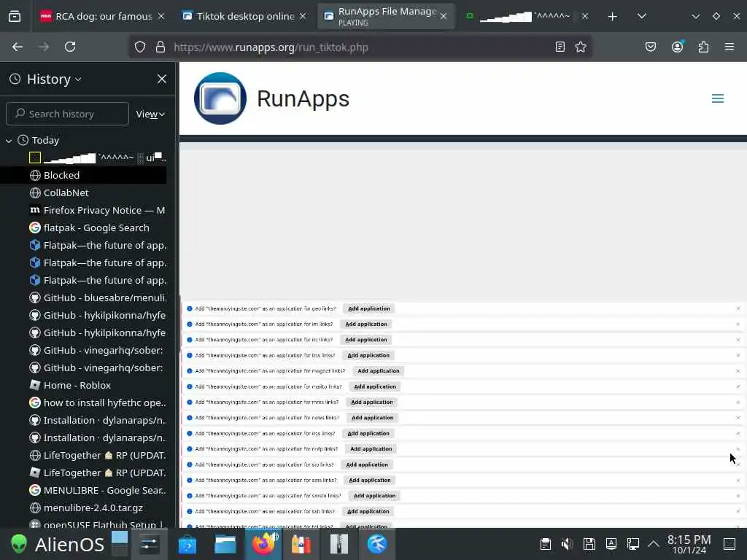Open the file manager folder in taskbar
Screen dimensions: 747x560
(x=225, y=544)
